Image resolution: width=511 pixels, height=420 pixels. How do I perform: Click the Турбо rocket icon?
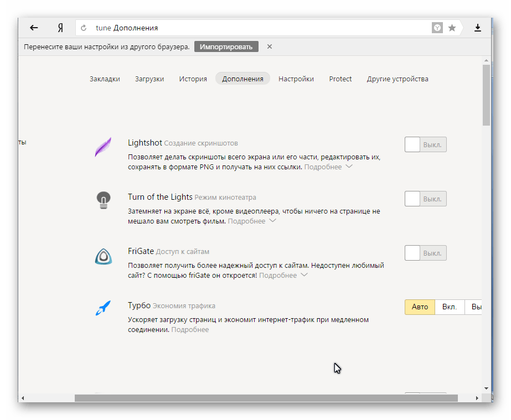pyautogui.click(x=103, y=308)
